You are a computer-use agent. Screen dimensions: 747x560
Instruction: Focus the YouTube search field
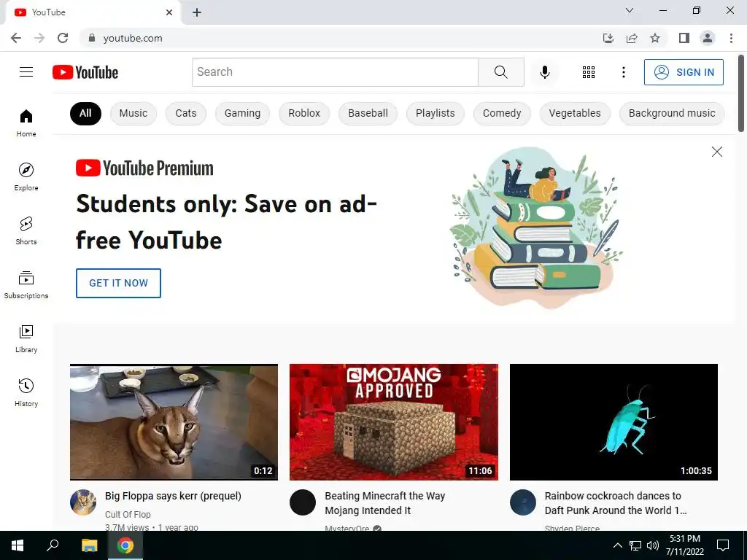(x=335, y=72)
